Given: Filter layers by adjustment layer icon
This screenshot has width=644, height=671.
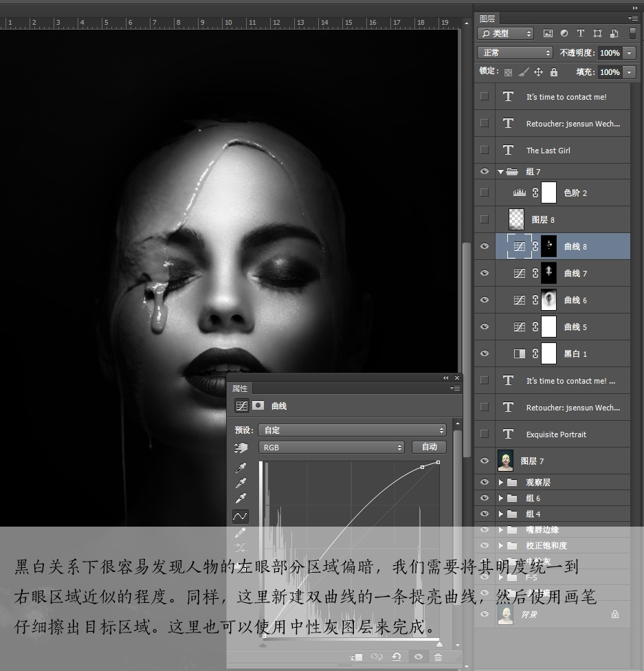Looking at the screenshot, I should coord(564,34).
